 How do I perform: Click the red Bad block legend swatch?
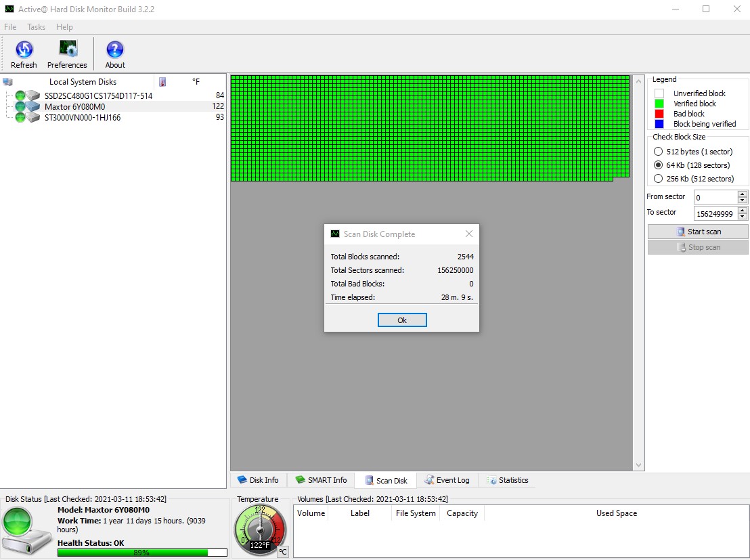(659, 114)
